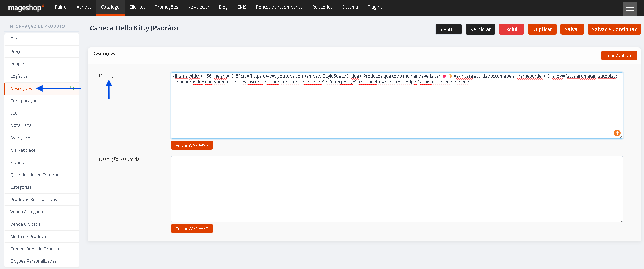Click the mageshop logo

pyautogui.click(x=26, y=7)
